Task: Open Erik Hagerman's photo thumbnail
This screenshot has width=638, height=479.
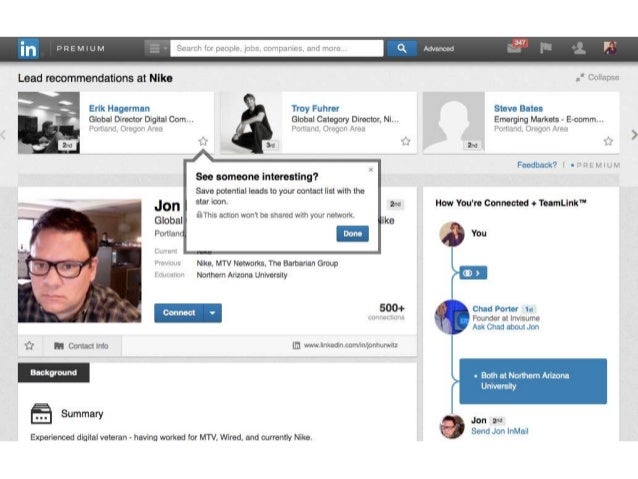Action: (x=49, y=122)
